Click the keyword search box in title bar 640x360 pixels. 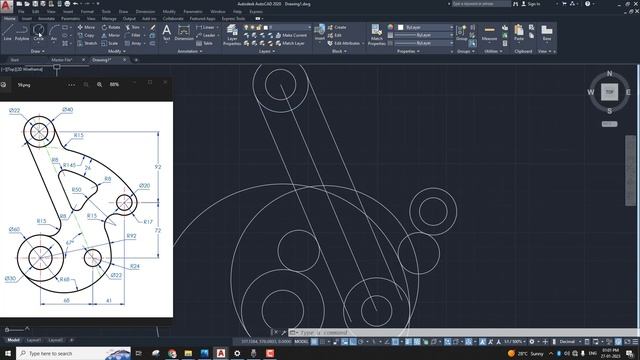(481, 4)
